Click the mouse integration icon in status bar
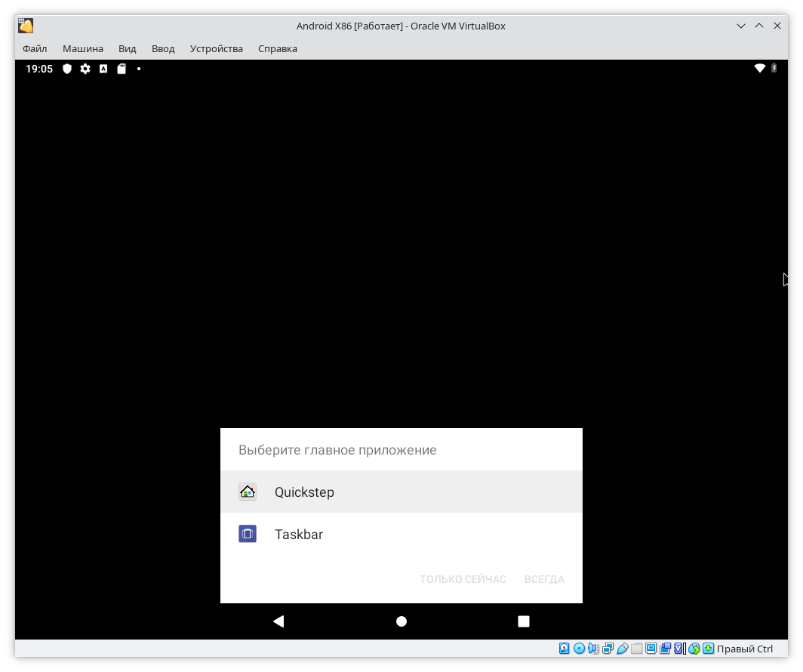 coord(694,649)
